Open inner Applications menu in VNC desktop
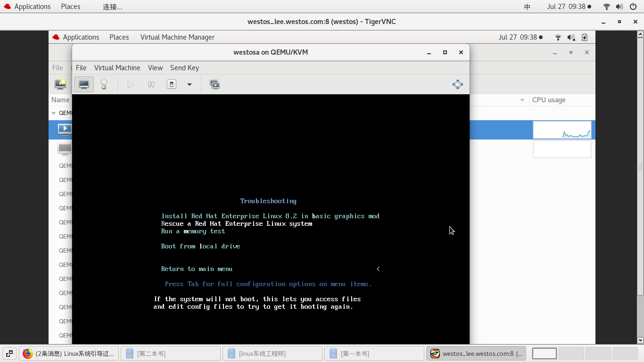 point(75,37)
